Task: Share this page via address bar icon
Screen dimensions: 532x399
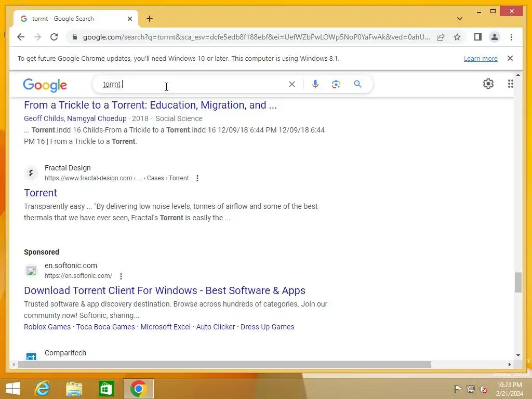Action: click(441, 37)
